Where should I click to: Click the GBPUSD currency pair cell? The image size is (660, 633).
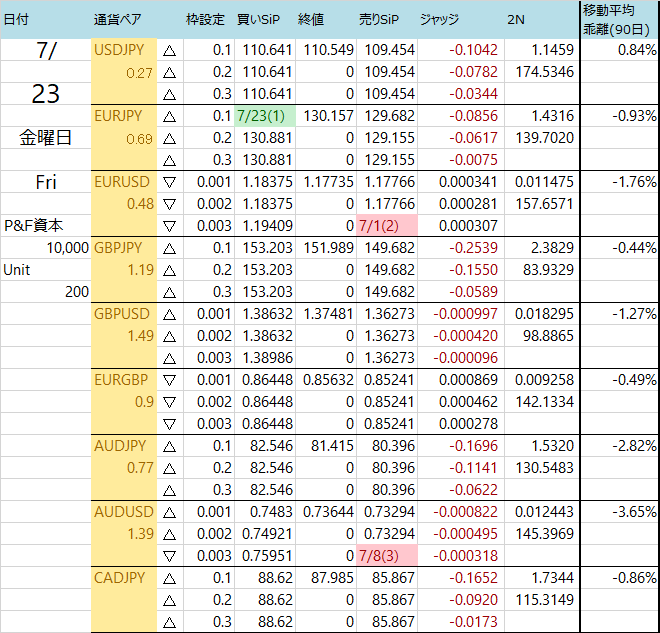click(124, 314)
